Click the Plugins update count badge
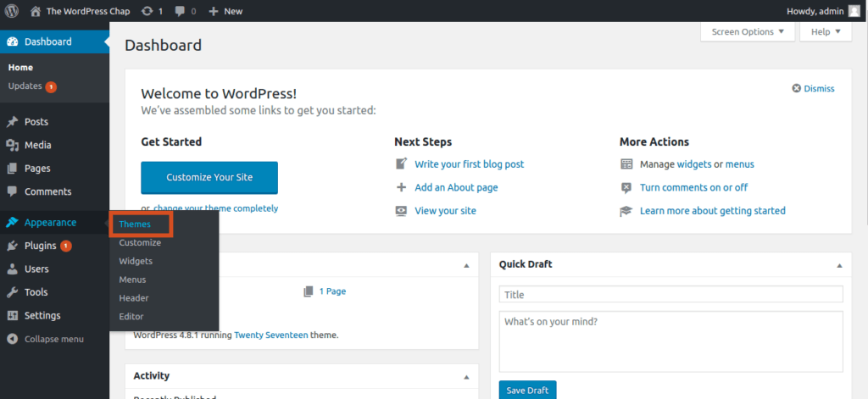 click(x=66, y=246)
